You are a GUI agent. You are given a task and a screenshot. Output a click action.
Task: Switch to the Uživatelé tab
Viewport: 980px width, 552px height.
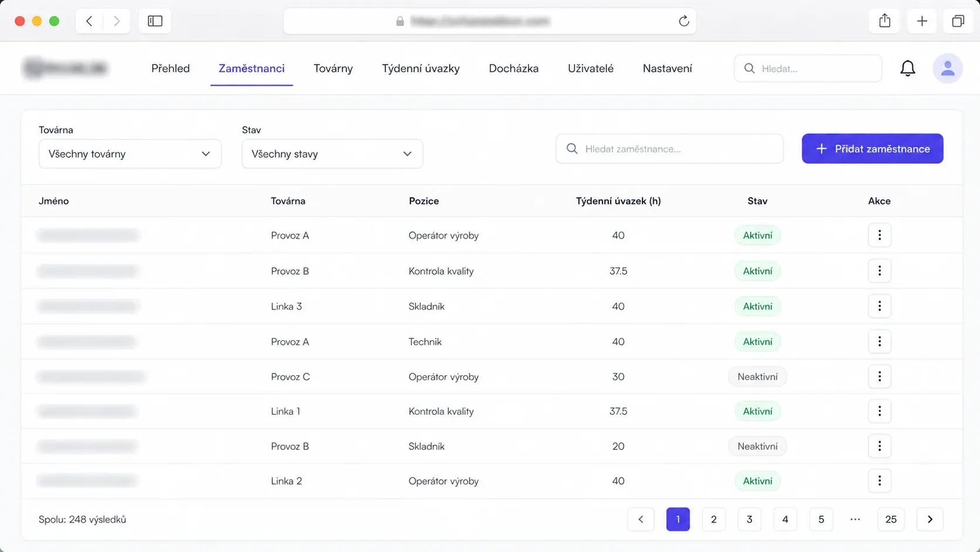[x=591, y=69]
